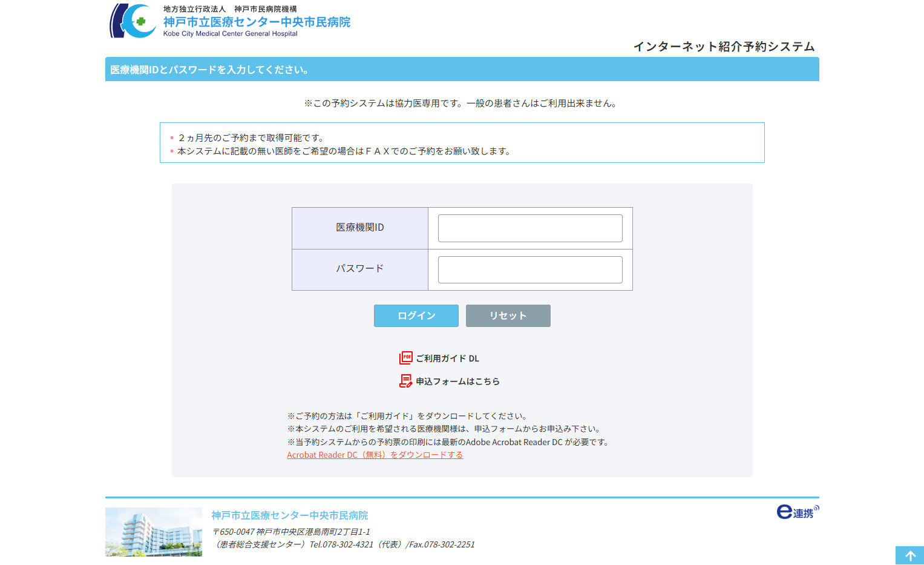Viewport: 924px width, 565px height.
Task: Click the e連携 logo in the footer
Action: [797, 512]
